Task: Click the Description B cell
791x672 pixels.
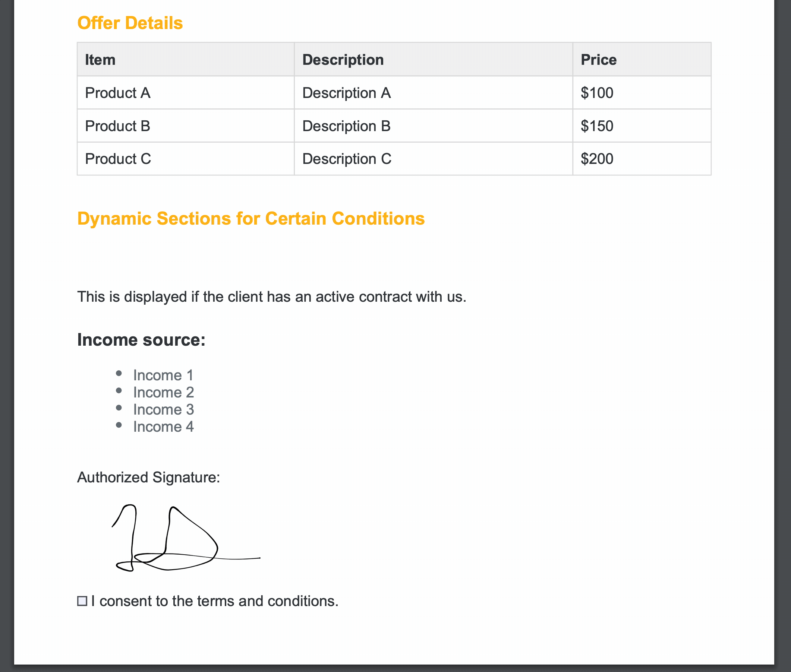Action: (x=434, y=126)
